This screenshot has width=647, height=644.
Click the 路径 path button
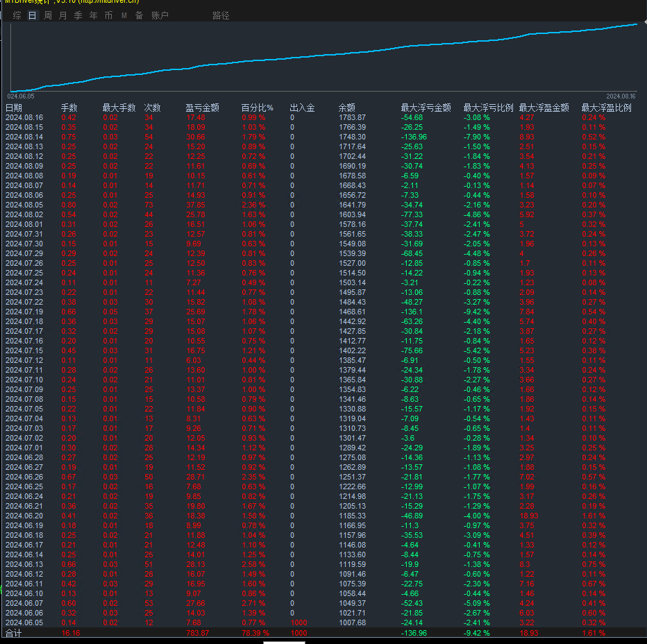coord(221,15)
